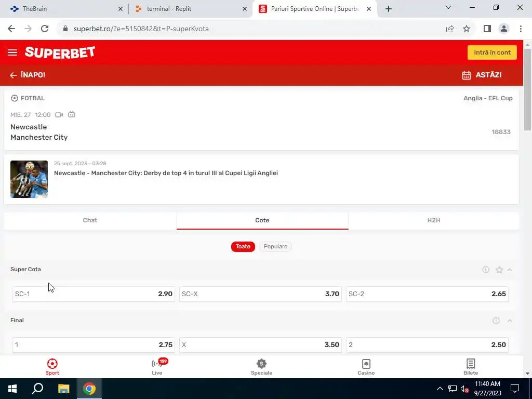Open the Superbet hamburger menu
Image resolution: width=532 pixels, height=399 pixels.
12,52
